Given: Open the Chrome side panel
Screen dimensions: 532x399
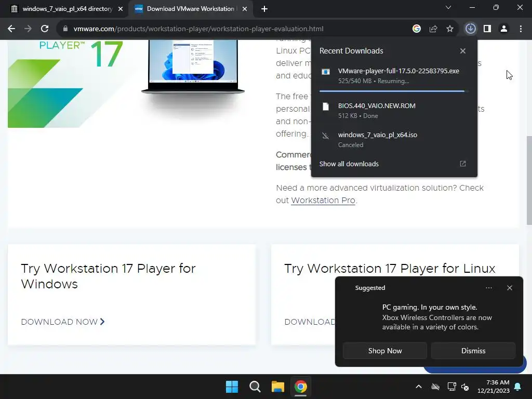Looking at the screenshot, I should (x=487, y=29).
